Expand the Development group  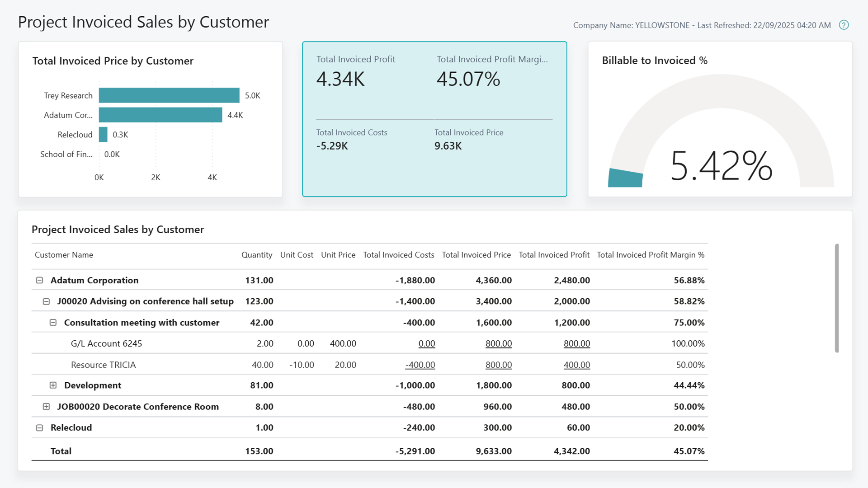coord(53,385)
